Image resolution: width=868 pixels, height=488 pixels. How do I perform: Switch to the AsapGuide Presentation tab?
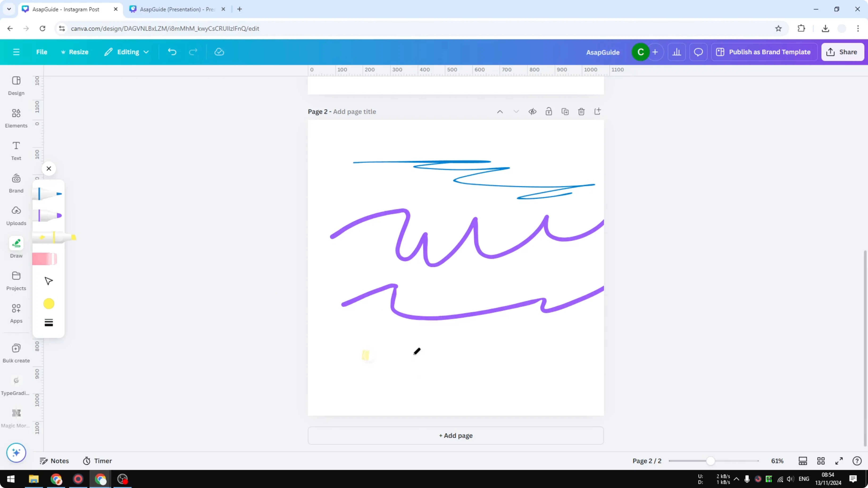(175, 9)
